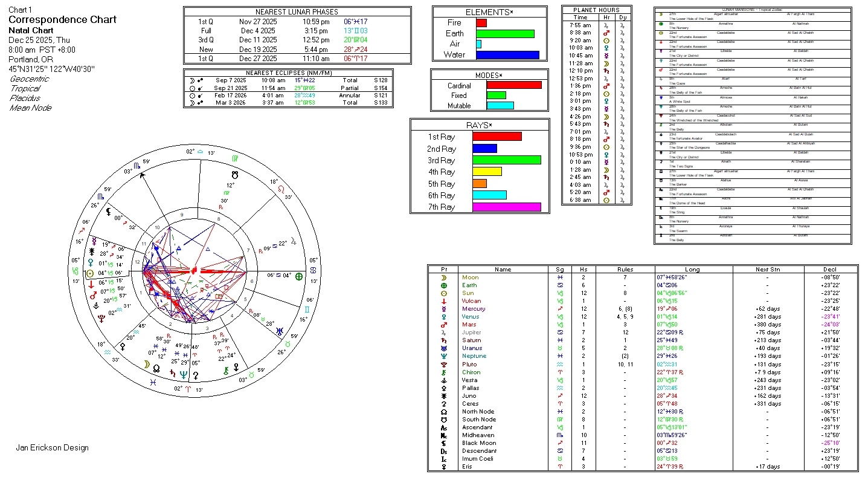The image size is (868, 477).
Task: Select the red Cardinal bar in Modes
Action: pos(513,85)
